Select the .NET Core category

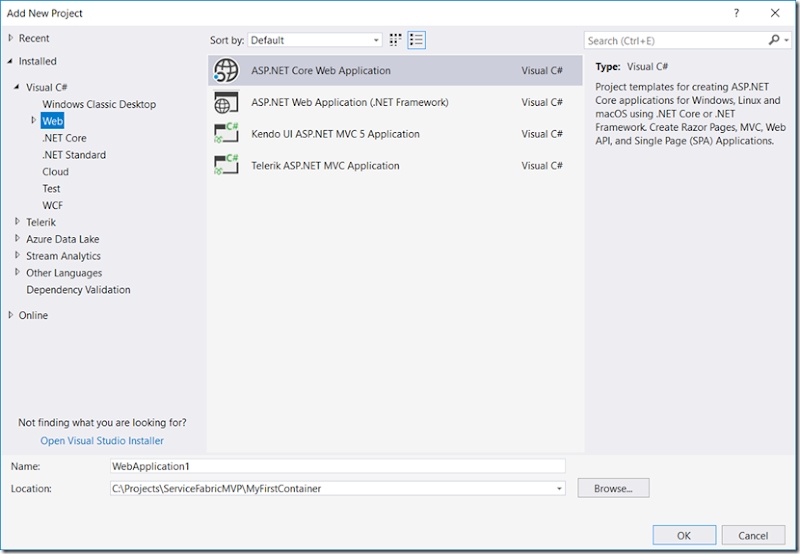64,138
